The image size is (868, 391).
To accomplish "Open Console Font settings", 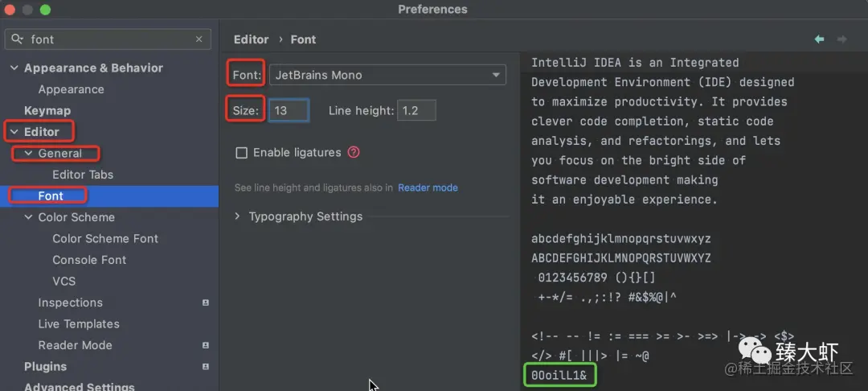I will click(x=89, y=260).
